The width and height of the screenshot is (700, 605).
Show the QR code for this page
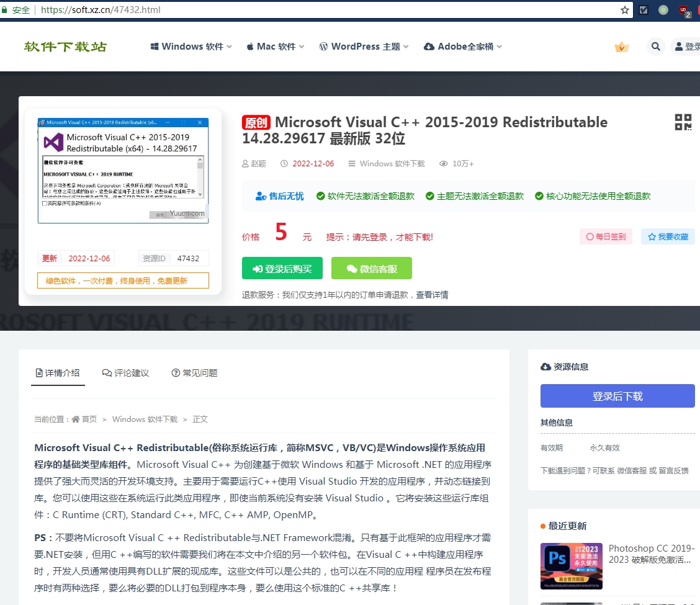683,122
